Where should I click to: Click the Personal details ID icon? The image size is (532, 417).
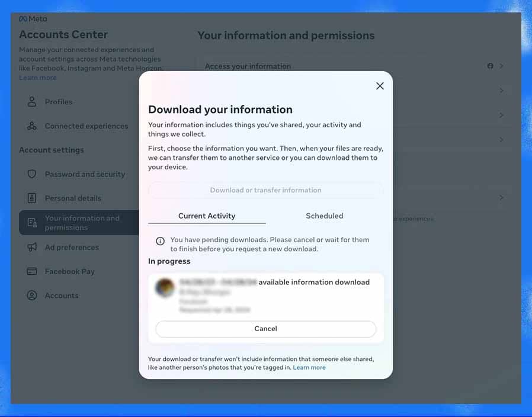(x=32, y=198)
